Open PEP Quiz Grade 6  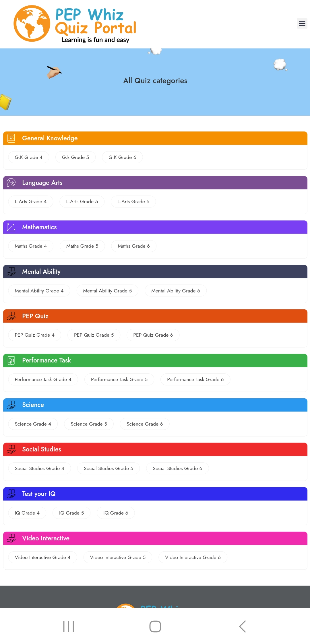tap(153, 335)
